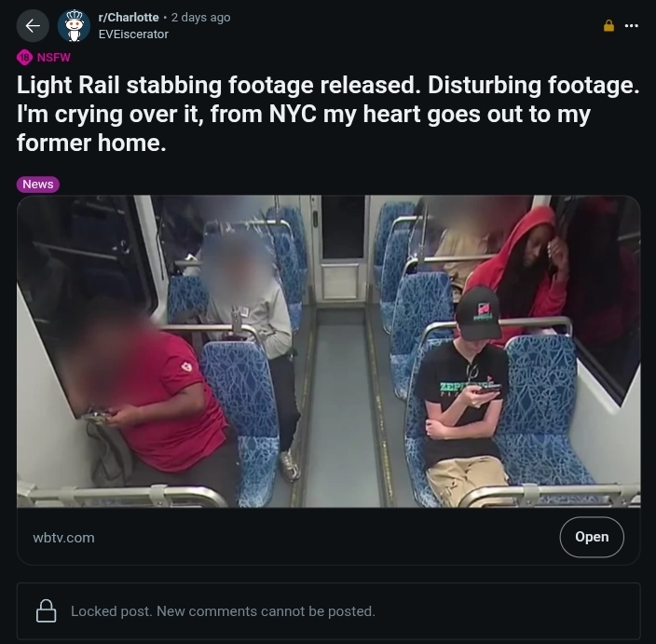Select the NSFW label text

click(53, 58)
